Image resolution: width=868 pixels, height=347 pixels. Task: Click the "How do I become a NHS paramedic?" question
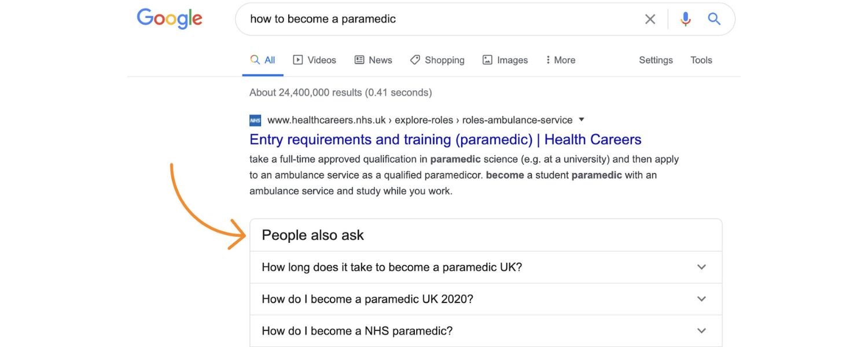(356, 330)
